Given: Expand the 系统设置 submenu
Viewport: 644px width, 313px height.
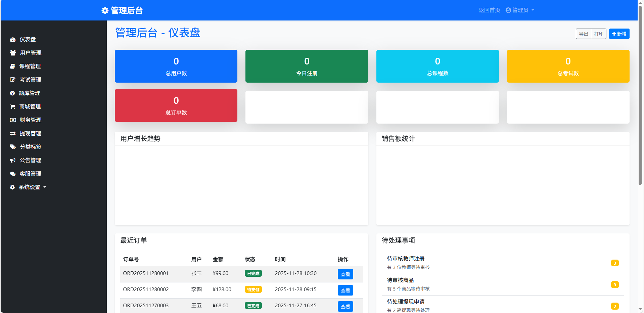Looking at the screenshot, I should click(30, 187).
